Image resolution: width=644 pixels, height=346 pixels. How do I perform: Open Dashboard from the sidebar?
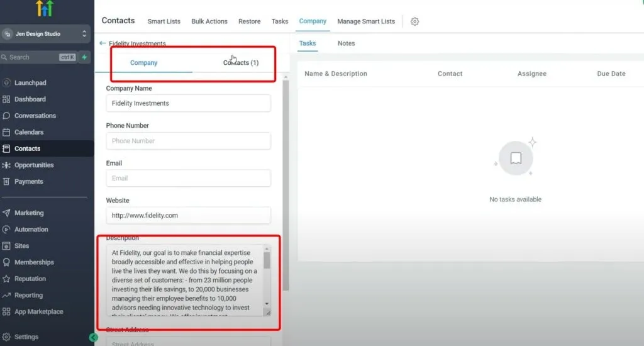pyautogui.click(x=30, y=99)
